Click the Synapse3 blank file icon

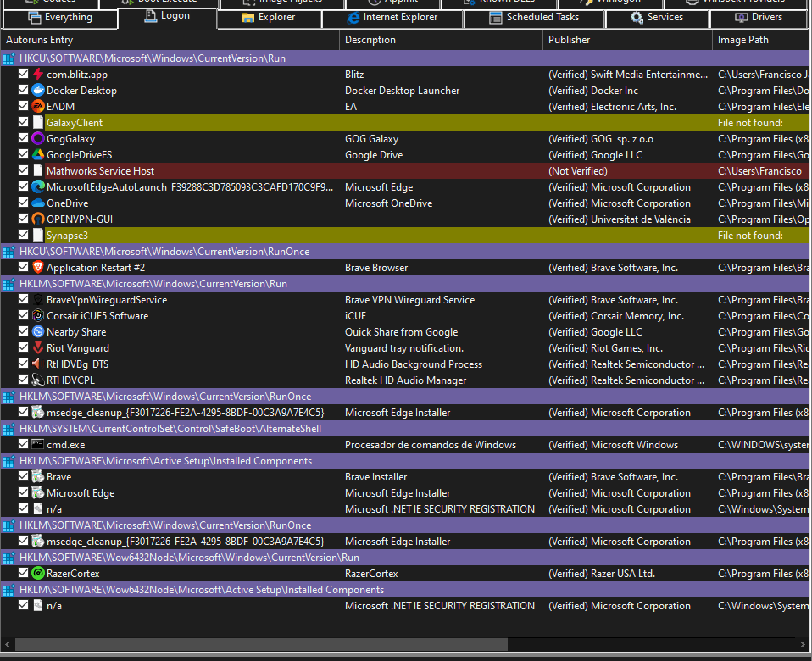[38, 235]
